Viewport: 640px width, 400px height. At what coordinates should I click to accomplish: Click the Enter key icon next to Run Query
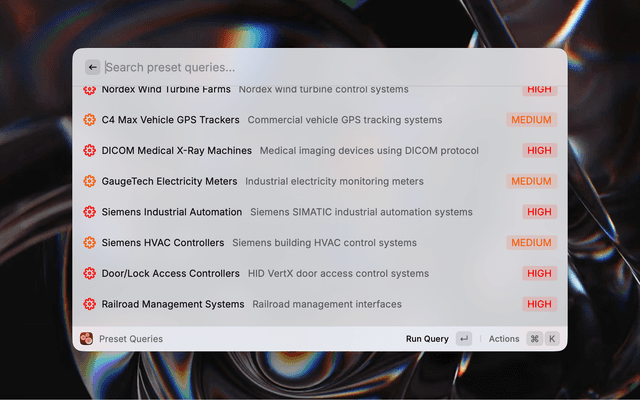point(463,339)
